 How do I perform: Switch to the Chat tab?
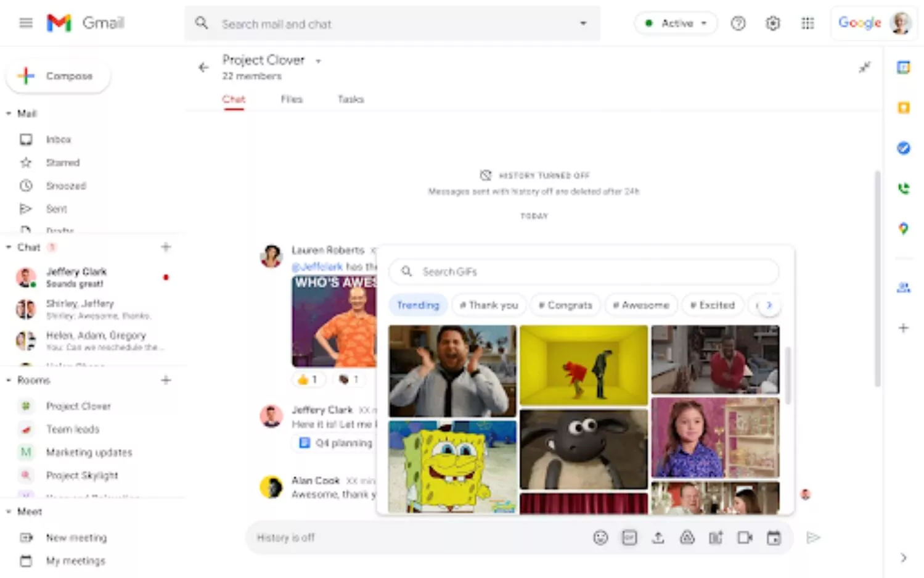(234, 99)
